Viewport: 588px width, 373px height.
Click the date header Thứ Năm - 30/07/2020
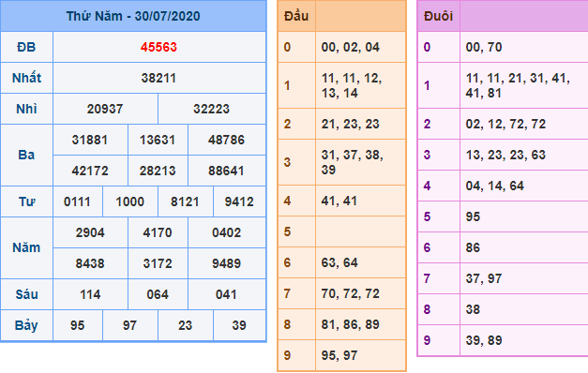(x=133, y=16)
